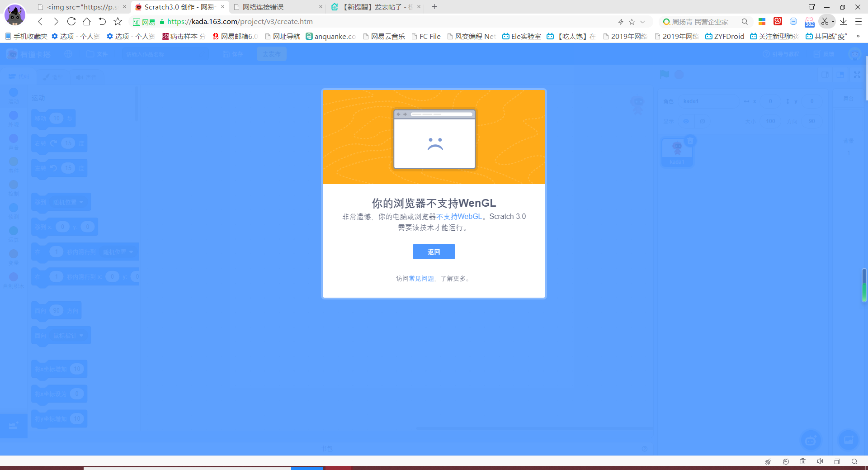Open the anquanke.com bookmark
The height and width of the screenshot is (470, 868).
pos(331,36)
